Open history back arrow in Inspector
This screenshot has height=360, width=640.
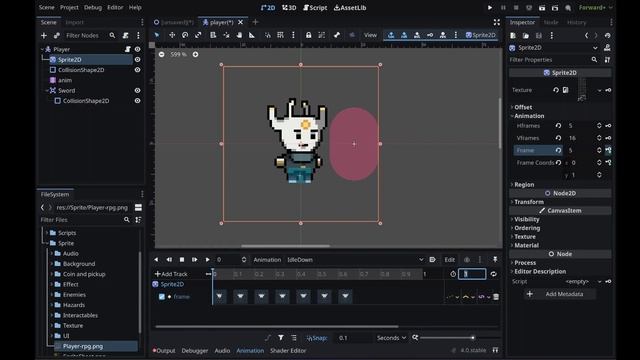click(x=587, y=36)
